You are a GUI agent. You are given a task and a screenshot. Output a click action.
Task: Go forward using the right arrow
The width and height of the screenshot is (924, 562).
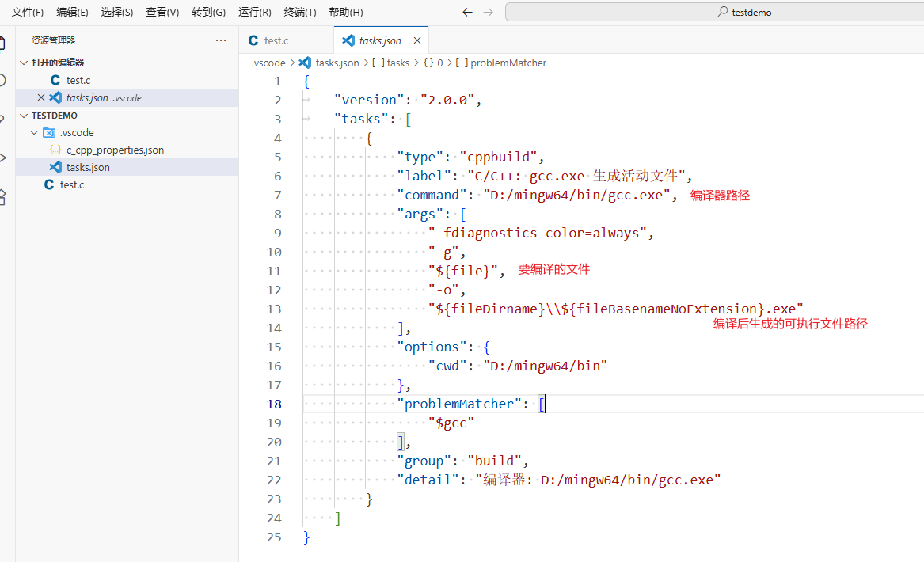click(x=488, y=13)
